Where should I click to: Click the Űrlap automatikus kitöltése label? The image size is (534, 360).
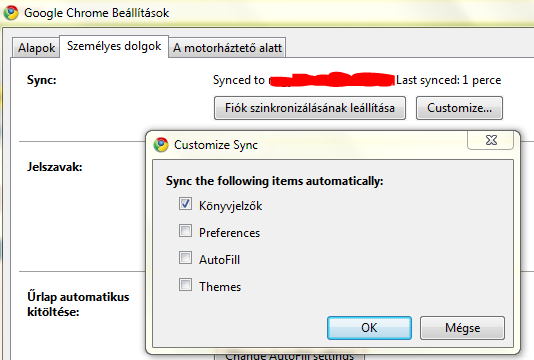click(78, 304)
